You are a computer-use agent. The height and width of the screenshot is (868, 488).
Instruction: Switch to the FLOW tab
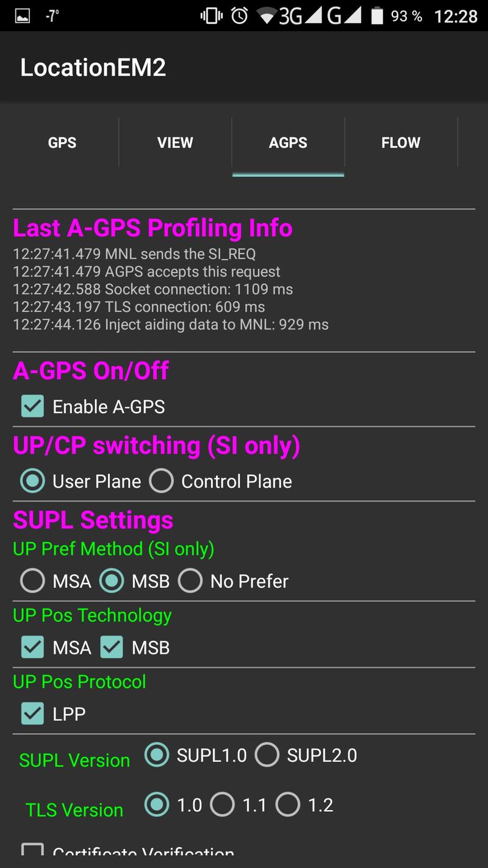tap(401, 142)
